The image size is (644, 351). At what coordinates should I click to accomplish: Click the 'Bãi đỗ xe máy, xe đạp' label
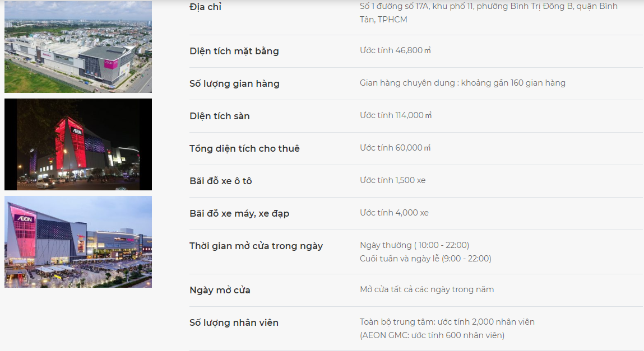coord(239,213)
